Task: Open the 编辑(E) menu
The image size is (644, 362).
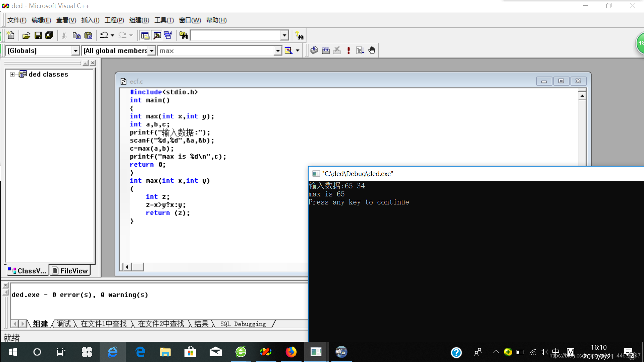Action: [x=41, y=20]
